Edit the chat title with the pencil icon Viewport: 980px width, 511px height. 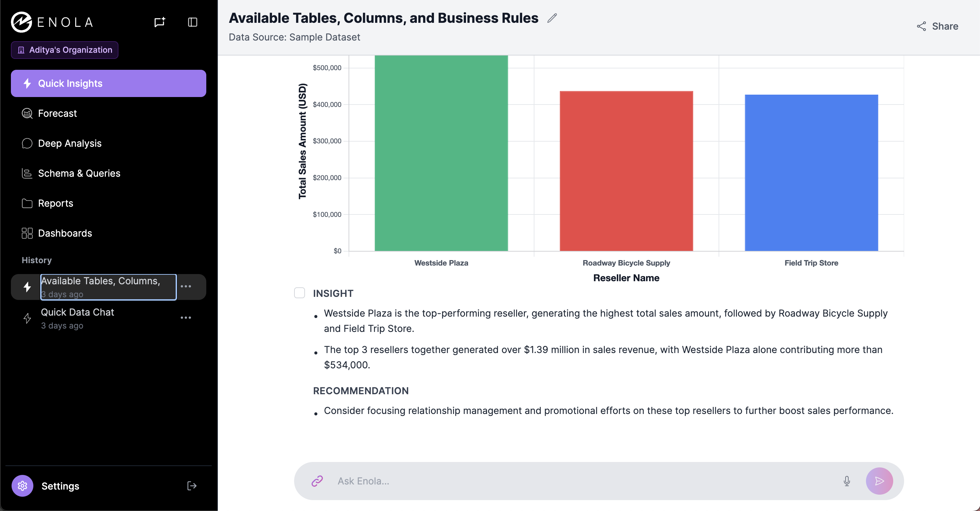pos(552,18)
